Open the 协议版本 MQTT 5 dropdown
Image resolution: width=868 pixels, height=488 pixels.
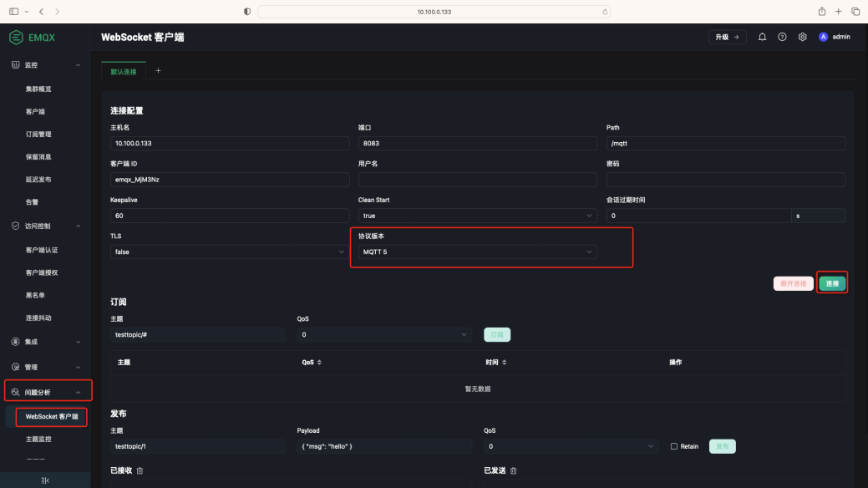click(x=478, y=252)
